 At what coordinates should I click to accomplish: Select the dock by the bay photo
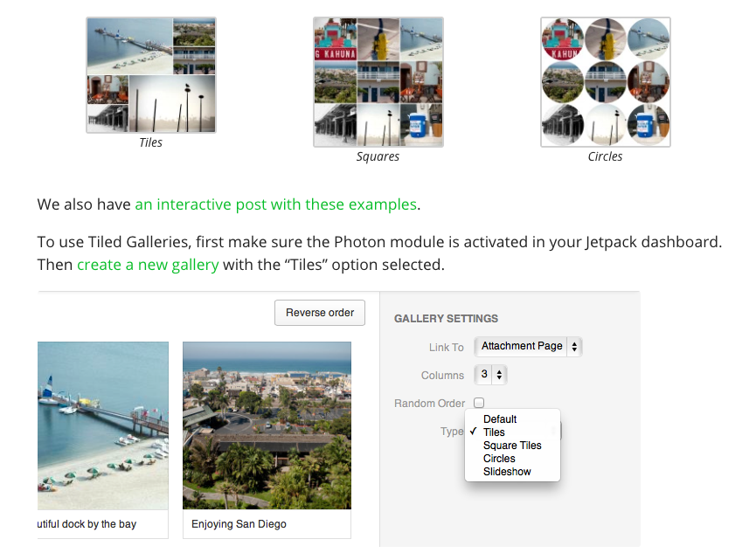102,425
